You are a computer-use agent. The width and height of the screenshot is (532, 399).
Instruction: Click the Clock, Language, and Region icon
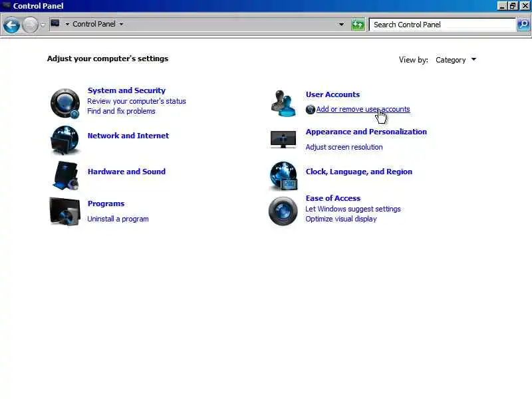(284, 176)
